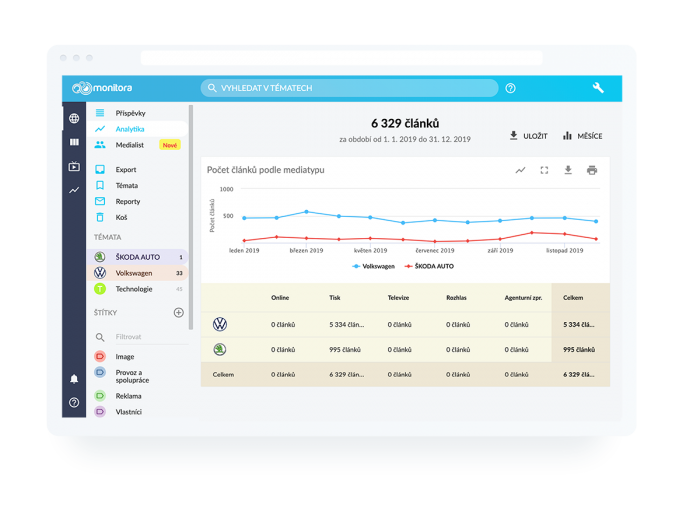Viewport: 700px width, 511px height.
Task: Click the Rozhlas column header
Action: [456, 298]
